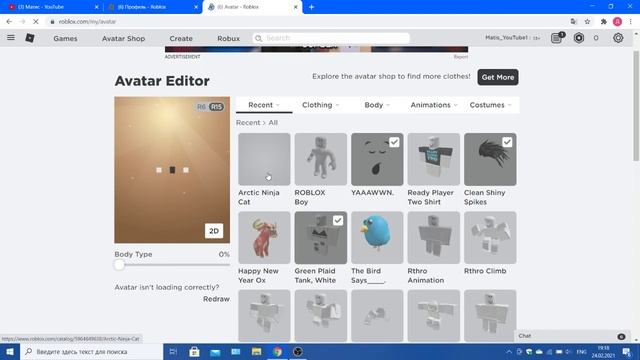Select the Rthro Climb animation
Image resolution: width=640 pixels, height=360 pixels.
[x=490, y=238]
